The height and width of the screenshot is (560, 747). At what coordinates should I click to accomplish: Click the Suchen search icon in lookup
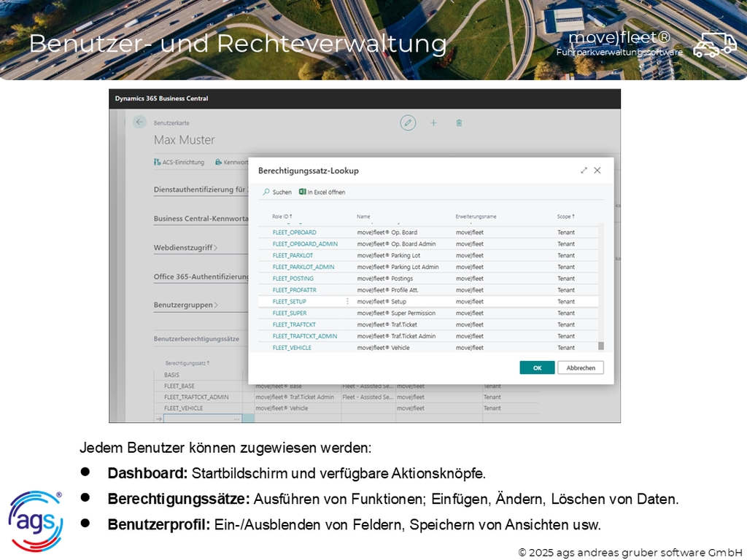tap(266, 192)
